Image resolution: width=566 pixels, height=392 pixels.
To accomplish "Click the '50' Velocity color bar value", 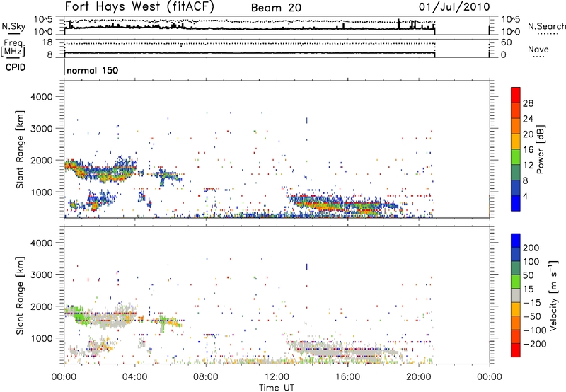I will pyautogui.click(x=528, y=275).
